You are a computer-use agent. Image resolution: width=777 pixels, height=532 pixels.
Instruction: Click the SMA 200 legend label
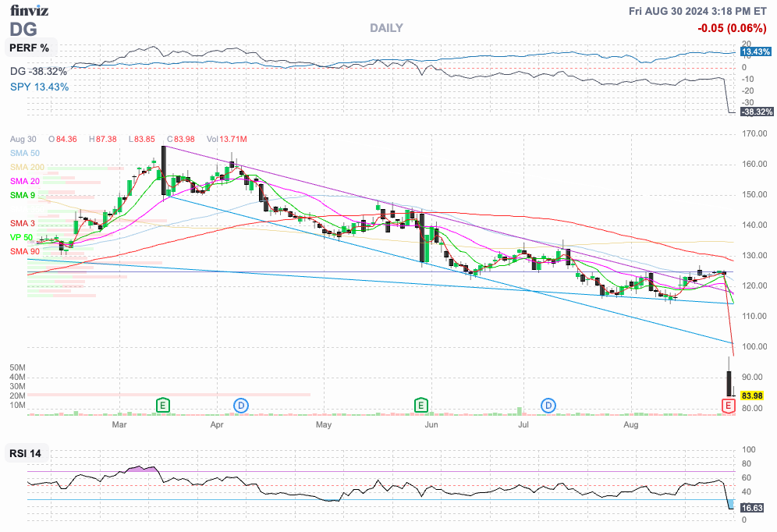pyautogui.click(x=27, y=168)
